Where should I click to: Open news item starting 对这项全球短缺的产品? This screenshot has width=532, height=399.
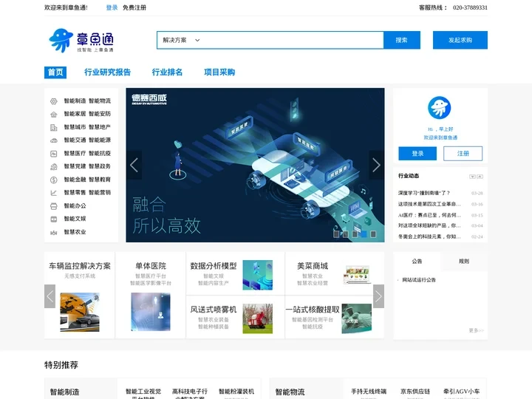(429, 225)
